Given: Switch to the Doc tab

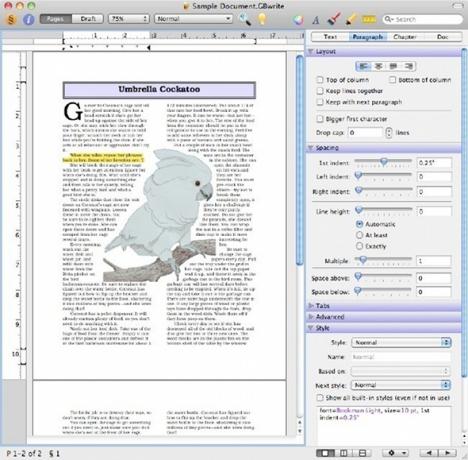Looking at the screenshot, I should pos(442,37).
